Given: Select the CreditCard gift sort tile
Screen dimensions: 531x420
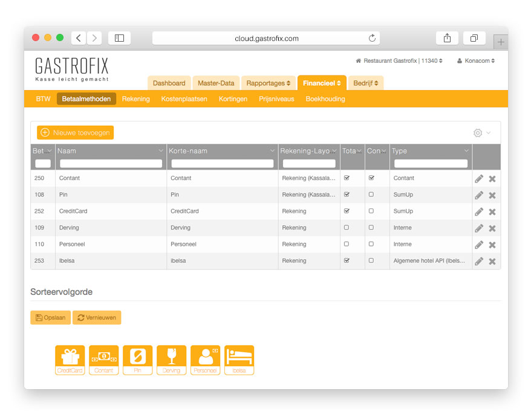Looking at the screenshot, I should coord(70,360).
